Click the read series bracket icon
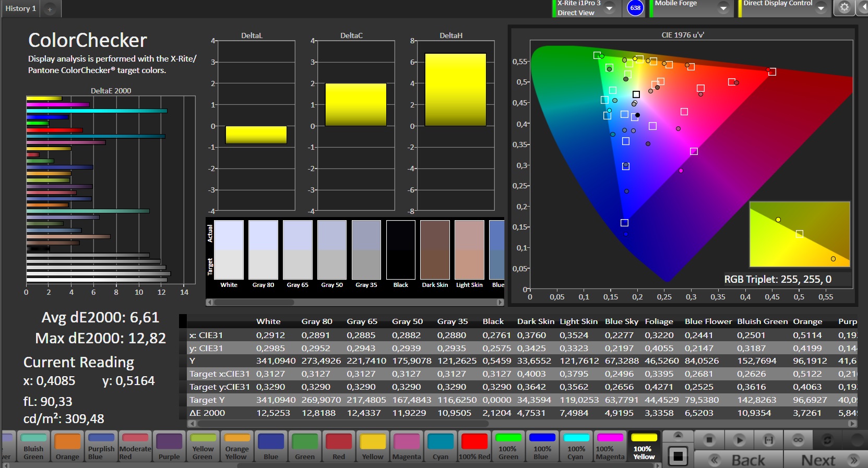868x468 pixels. tap(768, 440)
